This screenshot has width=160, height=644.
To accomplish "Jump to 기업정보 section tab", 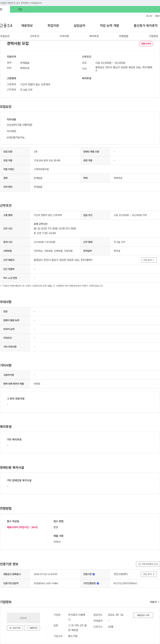I will (x=153, y=36).
